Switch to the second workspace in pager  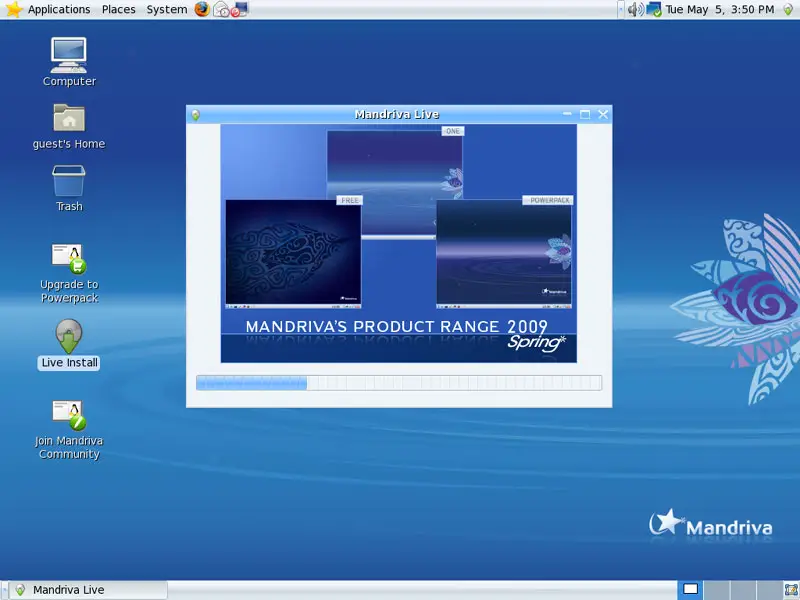click(x=716, y=590)
